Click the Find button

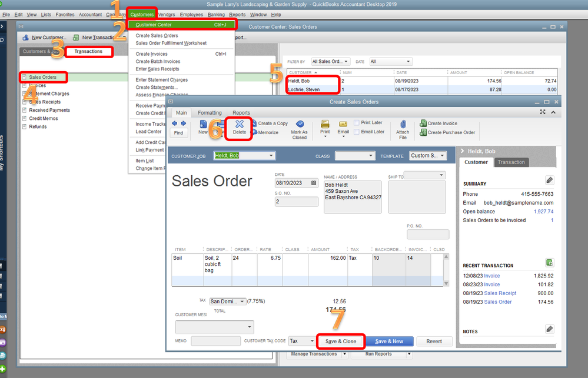pyautogui.click(x=178, y=133)
